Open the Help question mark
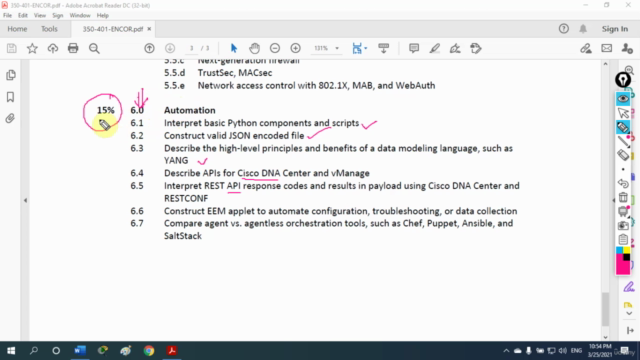 pyautogui.click(x=564, y=29)
